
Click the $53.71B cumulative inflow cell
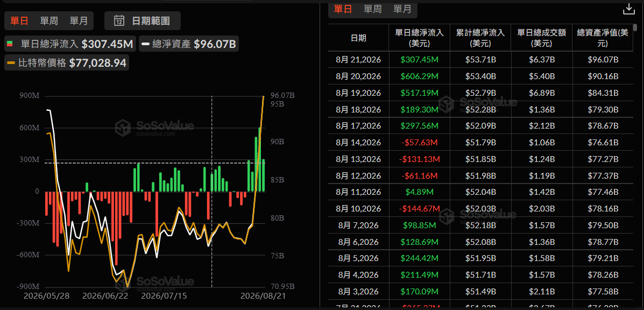[x=480, y=60]
